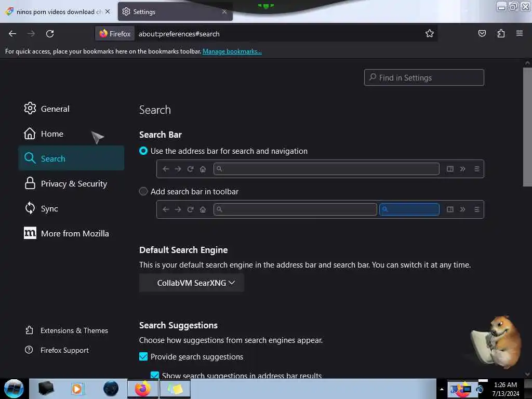Click the Mozilla m logo icon
The width and height of the screenshot is (532, 399).
[30, 233]
